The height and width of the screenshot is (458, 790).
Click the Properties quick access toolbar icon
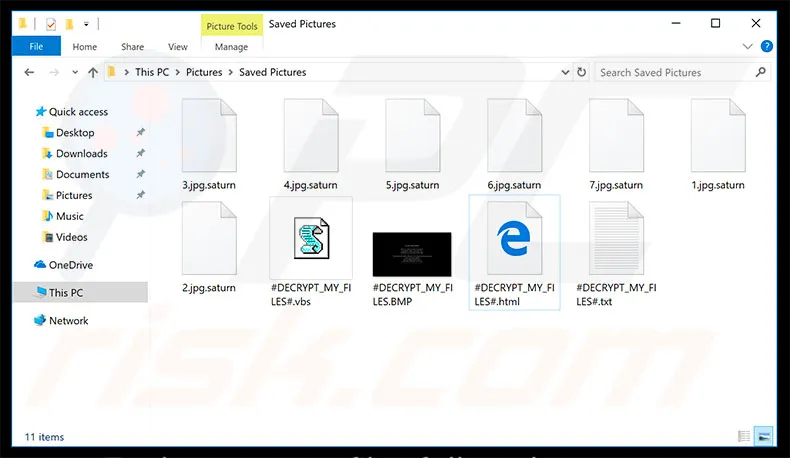(x=51, y=24)
